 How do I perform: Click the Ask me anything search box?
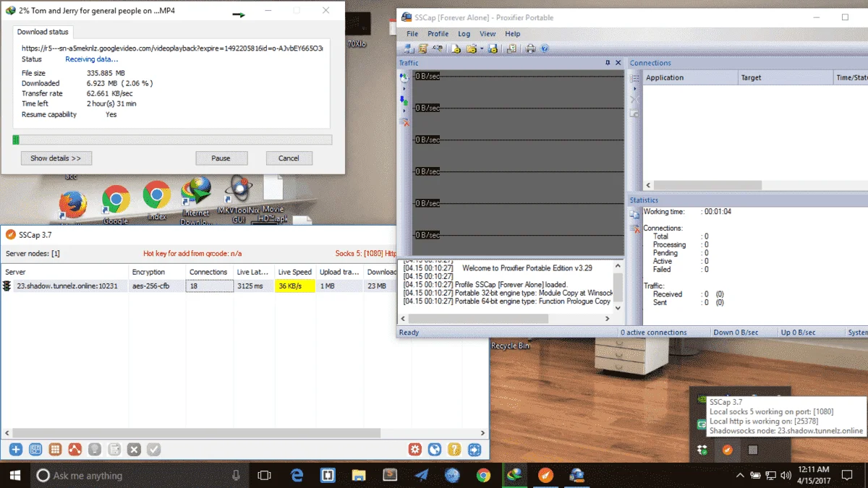(x=138, y=475)
